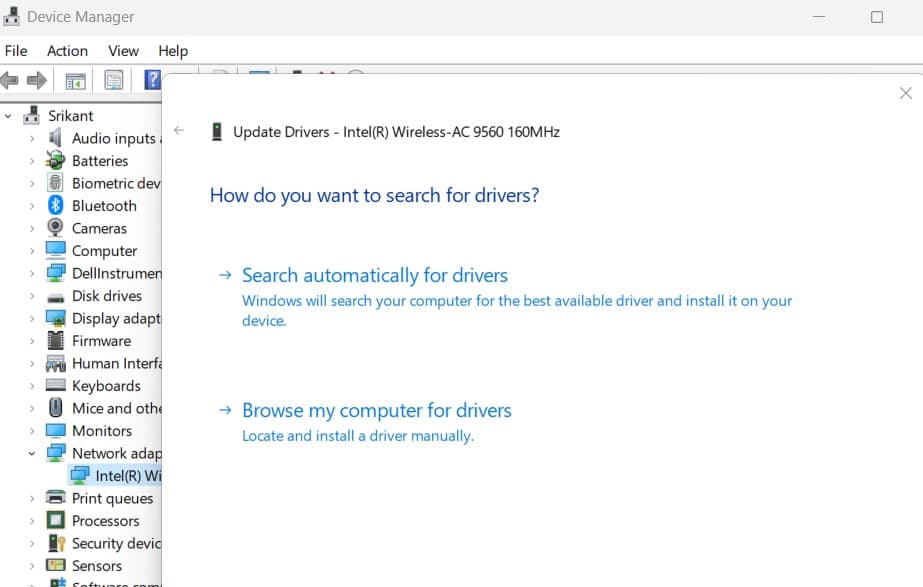Click the Disk drives icon
Viewport: 923px width, 587px height.
[x=55, y=297]
